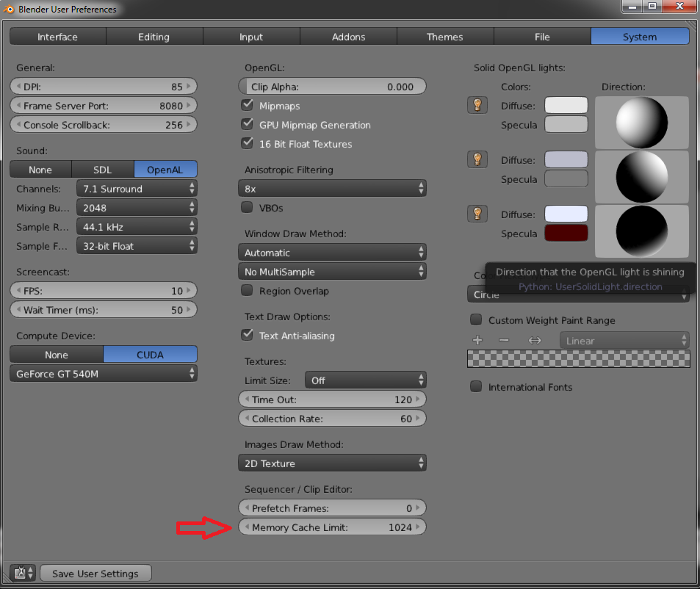The width and height of the screenshot is (700, 589).
Task: Select CUDA compute device
Action: [x=150, y=355]
